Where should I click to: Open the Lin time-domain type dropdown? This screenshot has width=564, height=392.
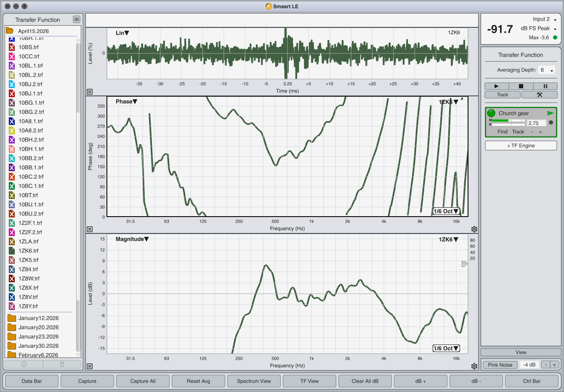click(122, 33)
